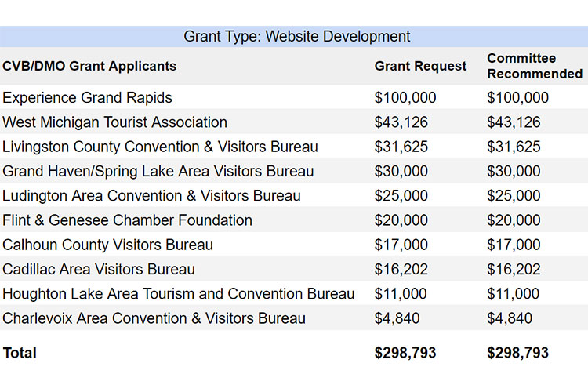
Task: Select Houghton Lake Area Tourism and Convention Bureau
Action: (179, 294)
